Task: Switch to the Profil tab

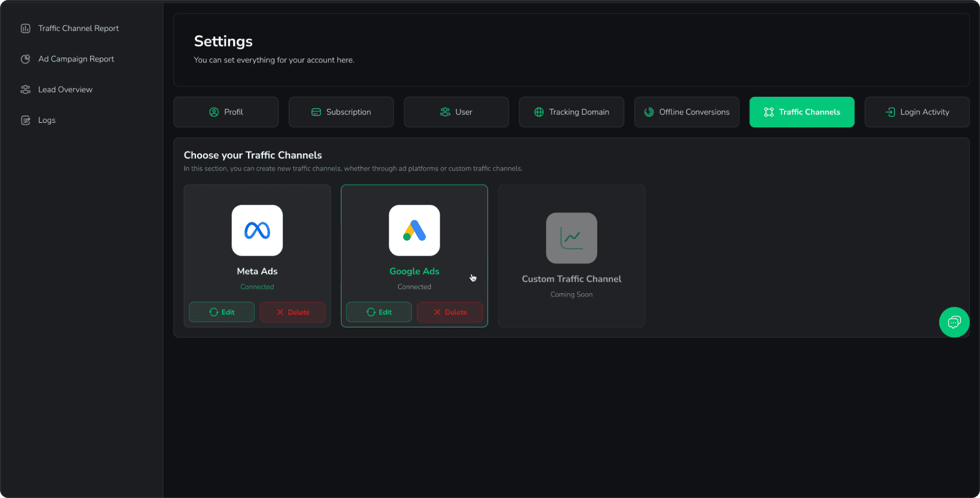Action: 226,112
